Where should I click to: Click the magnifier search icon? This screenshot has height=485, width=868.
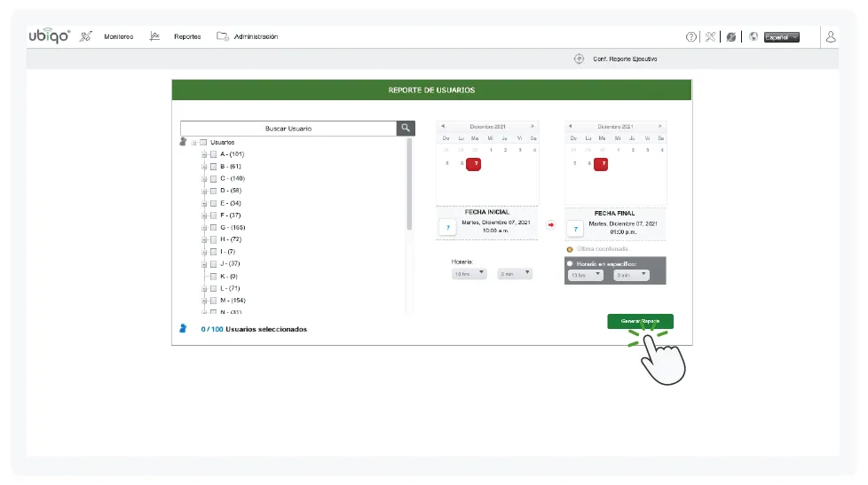[x=406, y=129]
